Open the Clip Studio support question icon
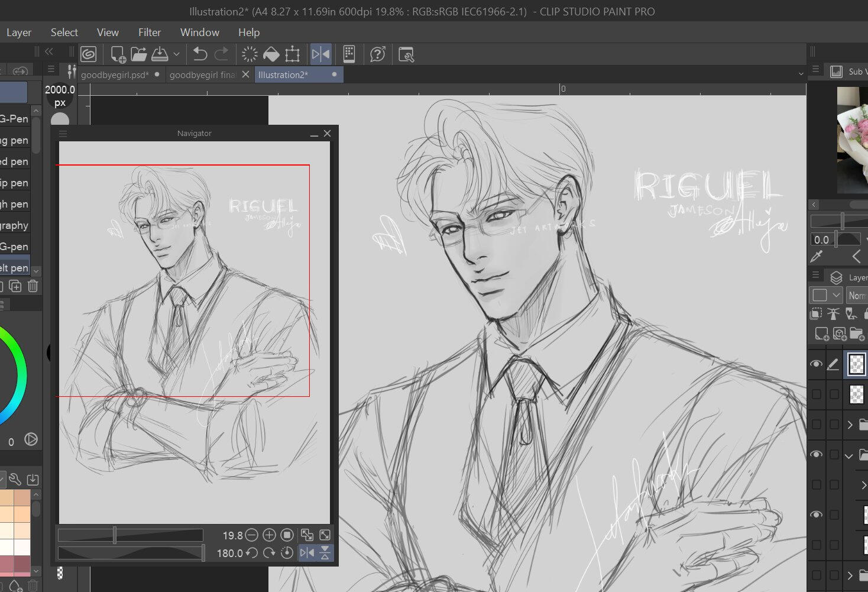 pos(377,54)
